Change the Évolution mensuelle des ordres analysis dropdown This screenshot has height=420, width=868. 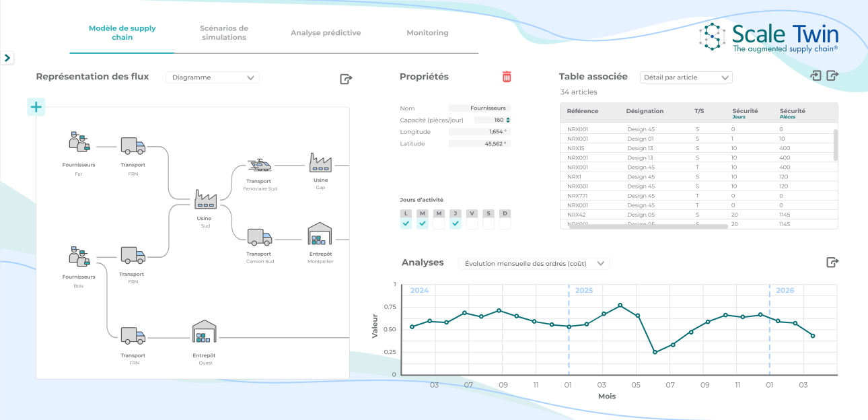[x=534, y=263]
